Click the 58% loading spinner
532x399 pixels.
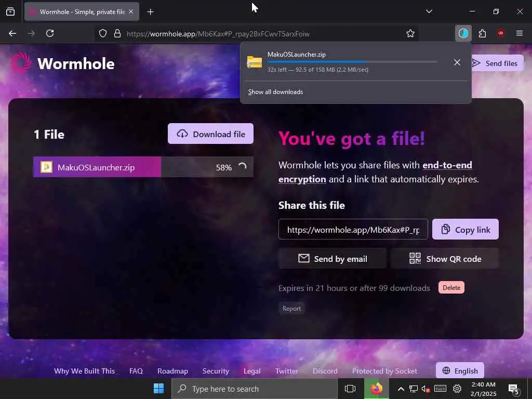[242, 167]
